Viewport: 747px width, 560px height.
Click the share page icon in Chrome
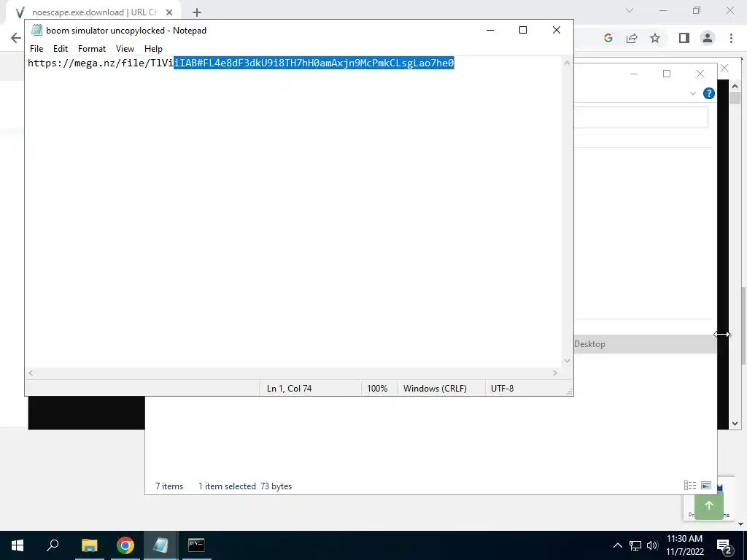[632, 38]
